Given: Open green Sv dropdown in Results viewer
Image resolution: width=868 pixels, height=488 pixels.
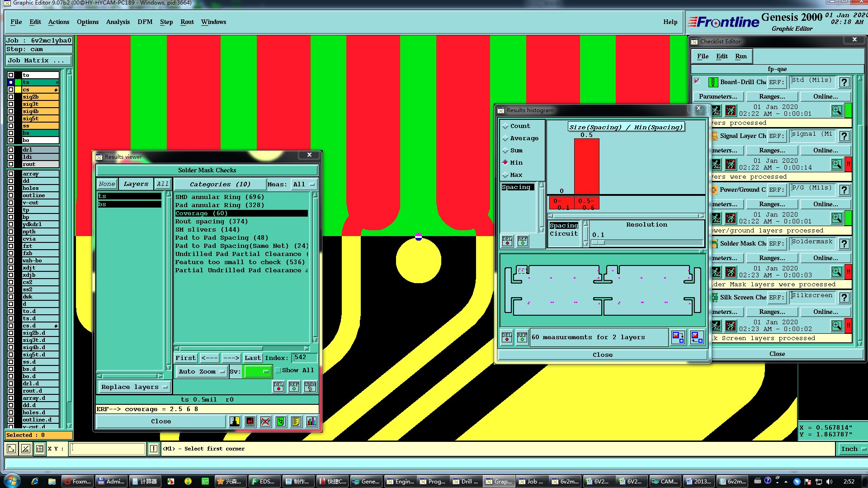Looking at the screenshot, I should 257,372.
